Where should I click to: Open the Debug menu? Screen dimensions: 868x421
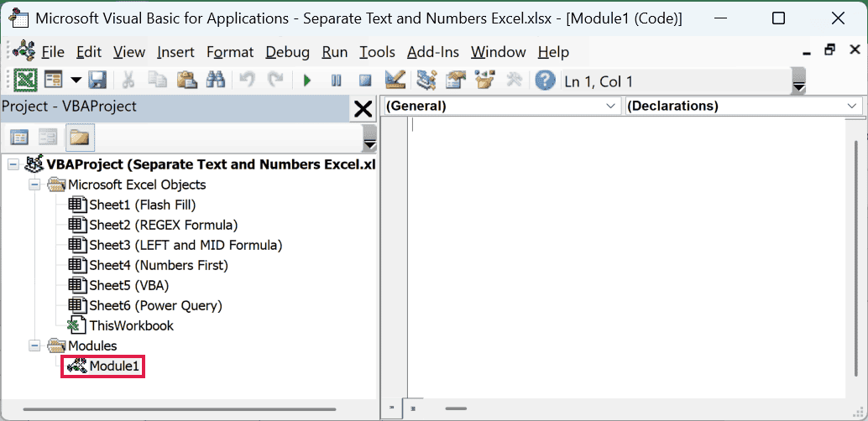(x=287, y=52)
